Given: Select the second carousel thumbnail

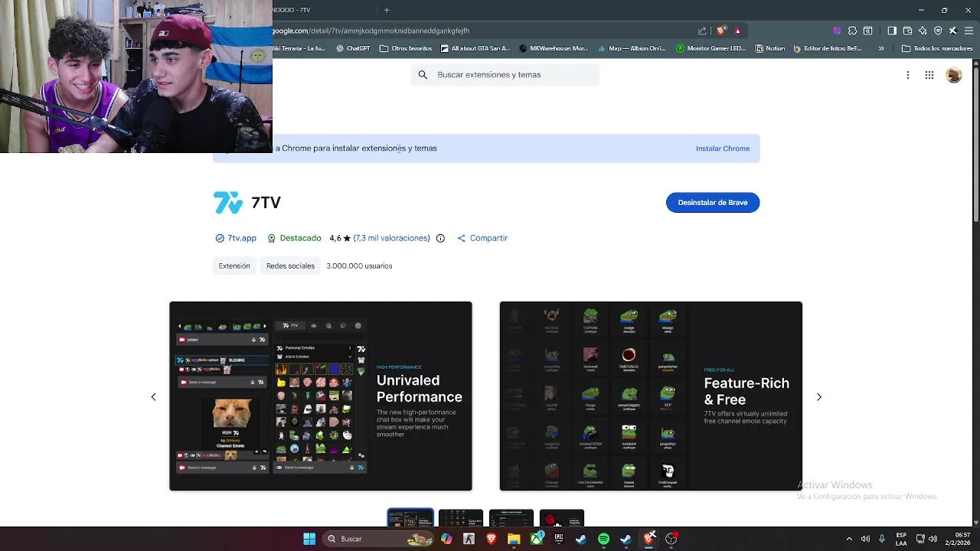Looking at the screenshot, I should [x=461, y=518].
